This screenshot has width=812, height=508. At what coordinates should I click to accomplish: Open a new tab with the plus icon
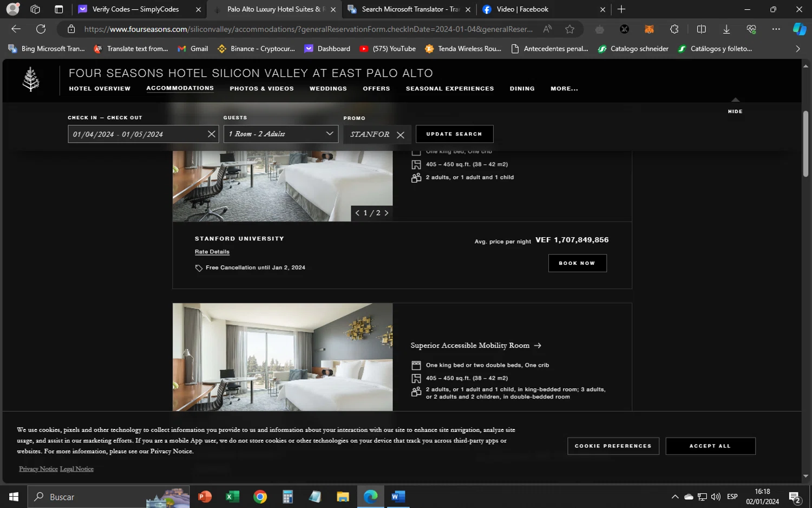[x=621, y=9]
